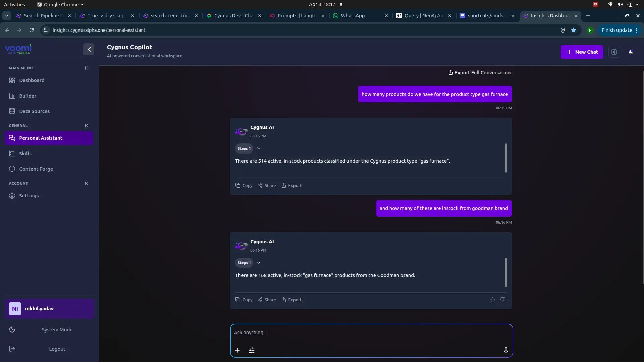
Task: Open notifications bell
Action: 631,52
